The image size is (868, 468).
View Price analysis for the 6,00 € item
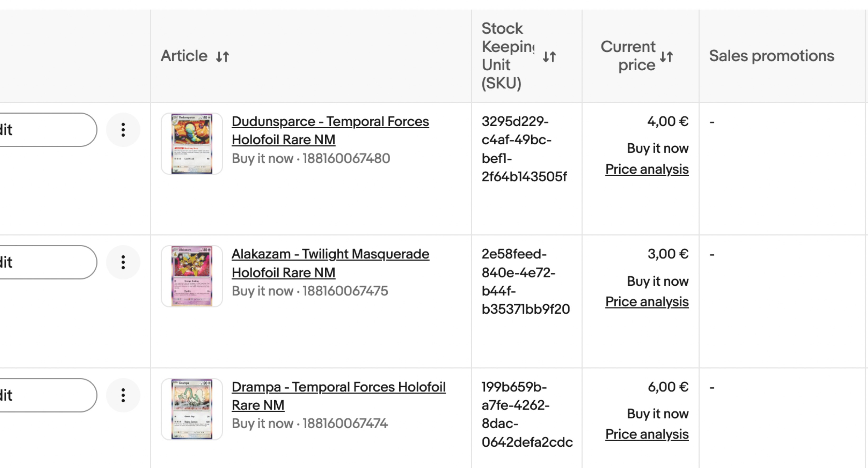(647, 434)
